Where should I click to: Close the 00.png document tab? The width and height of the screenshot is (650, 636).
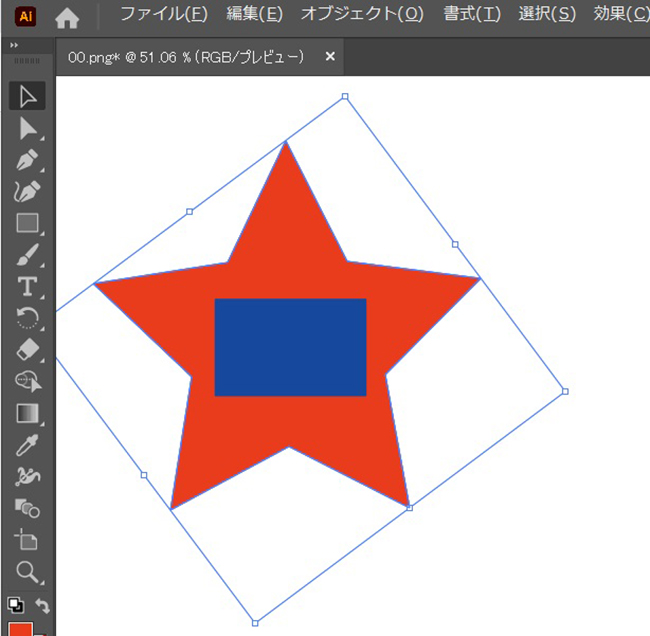(330, 56)
